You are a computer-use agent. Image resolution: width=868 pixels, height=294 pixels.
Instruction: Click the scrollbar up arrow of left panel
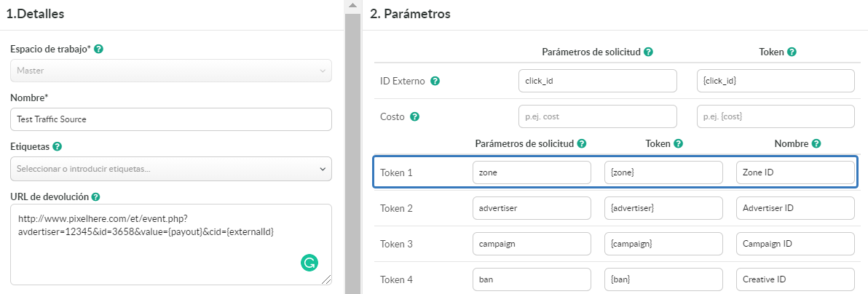[x=352, y=5]
